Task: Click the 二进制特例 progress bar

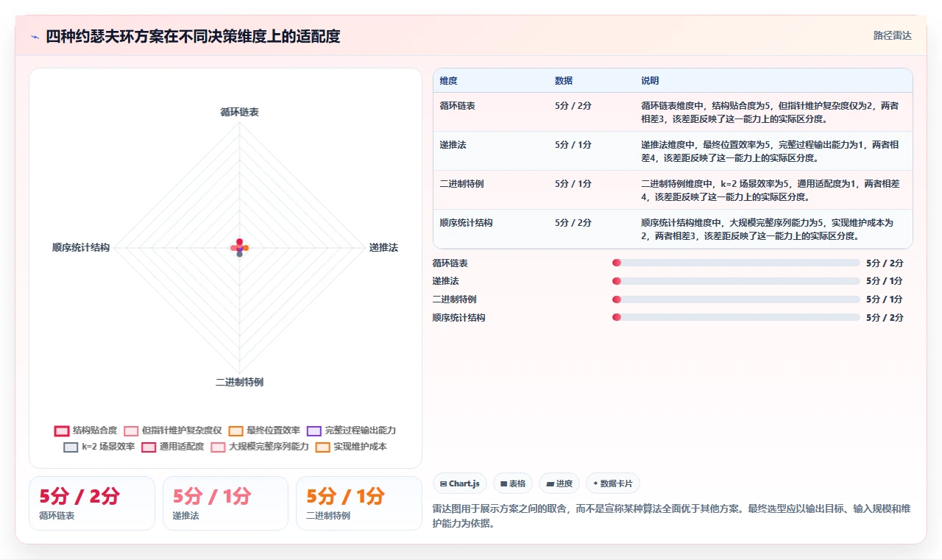Action: pyautogui.click(x=736, y=300)
